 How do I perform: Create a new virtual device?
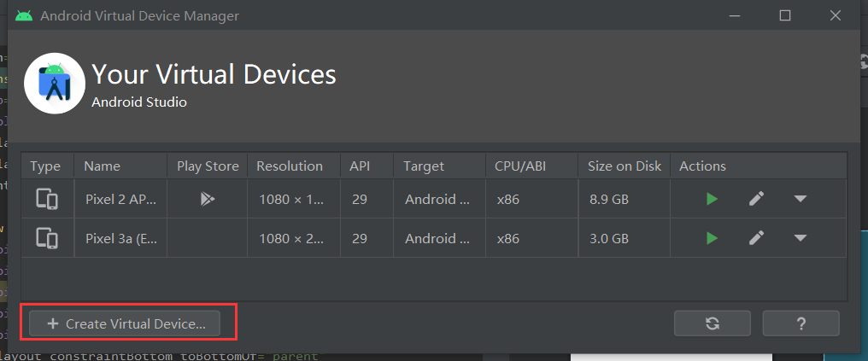pyautogui.click(x=125, y=323)
